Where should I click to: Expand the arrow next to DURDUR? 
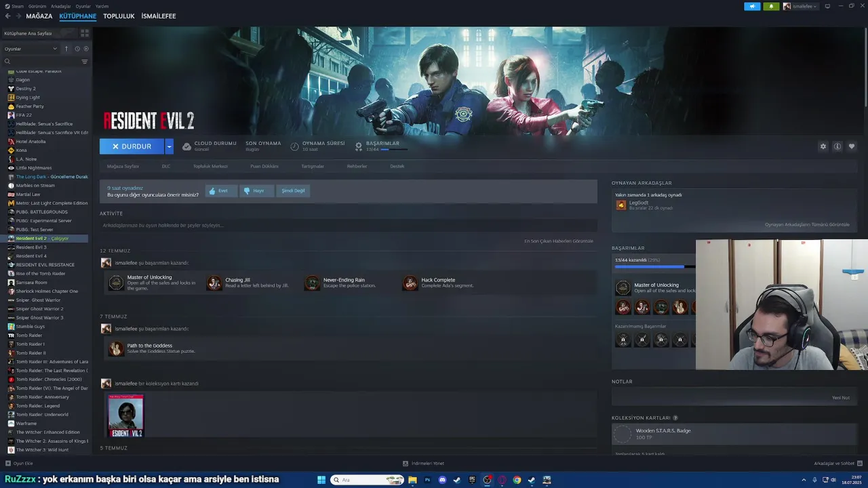pyautogui.click(x=169, y=146)
